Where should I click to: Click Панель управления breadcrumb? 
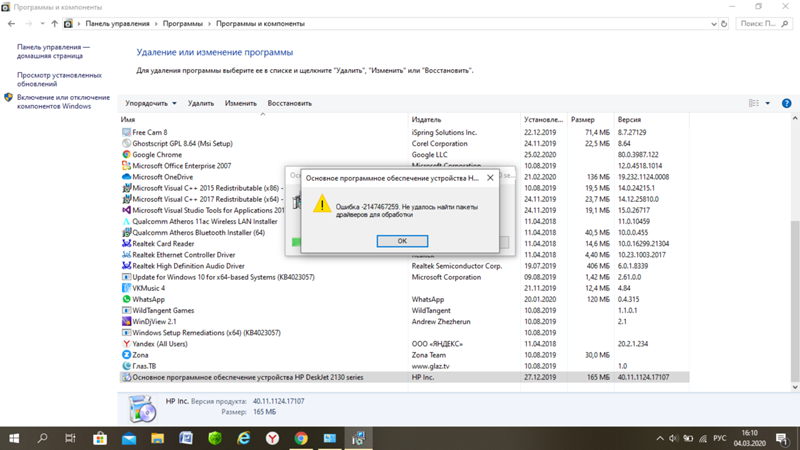[x=117, y=23]
